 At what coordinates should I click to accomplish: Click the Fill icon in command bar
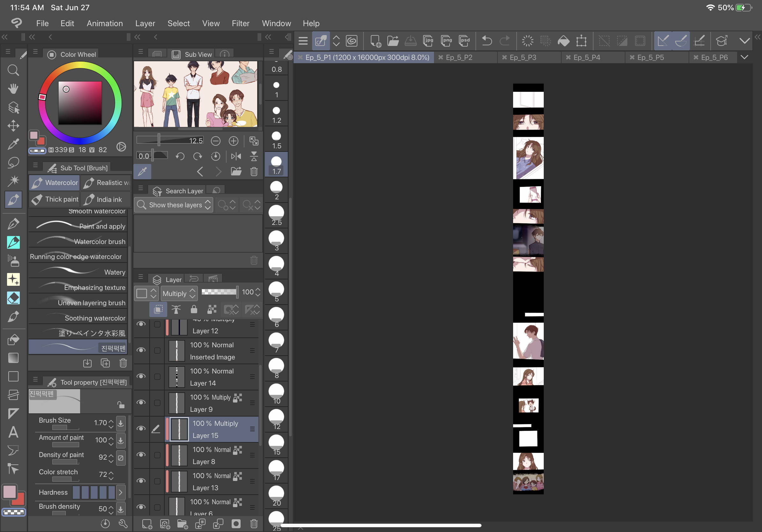(564, 41)
